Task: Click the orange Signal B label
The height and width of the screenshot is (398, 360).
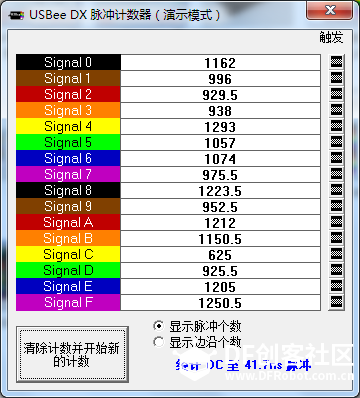Action: click(x=68, y=238)
